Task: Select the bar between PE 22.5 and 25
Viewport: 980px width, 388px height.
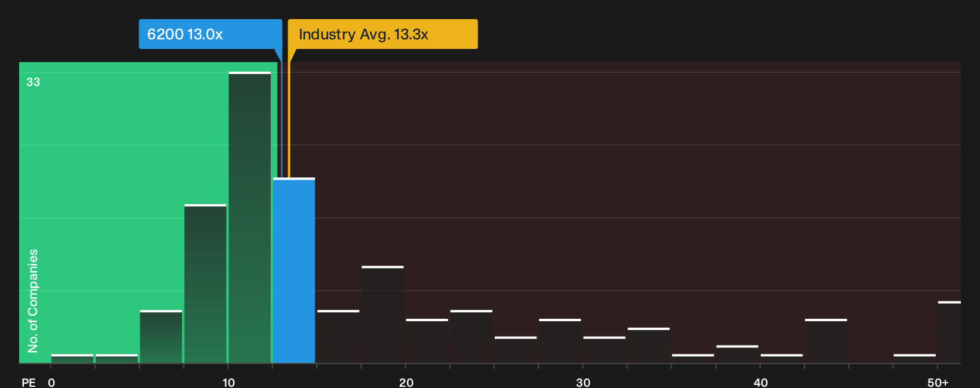Action: coord(471,337)
